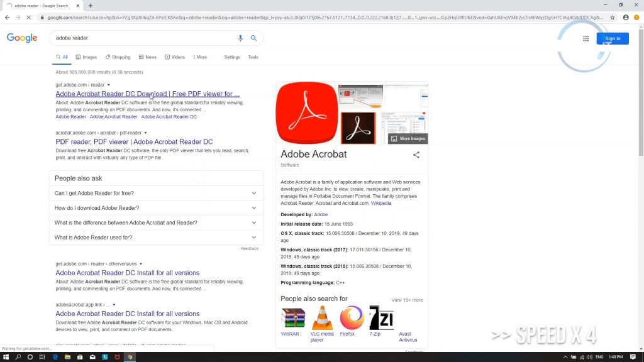The width and height of the screenshot is (644, 362).
Task: Expand "What is Adobe Reader used for?"
Action: pyautogui.click(x=156, y=238)
